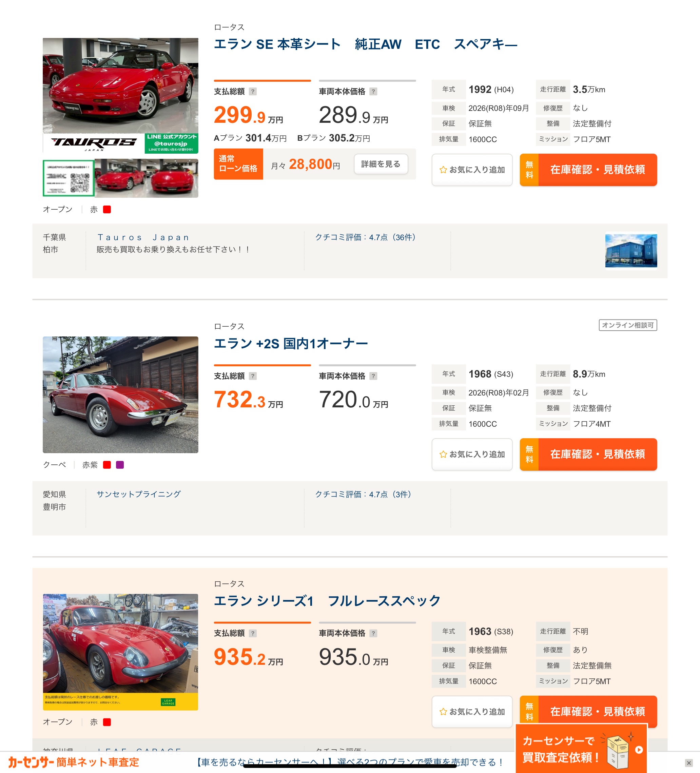Open エラン +2S 国内1オーナー listing

coord(291,344)
